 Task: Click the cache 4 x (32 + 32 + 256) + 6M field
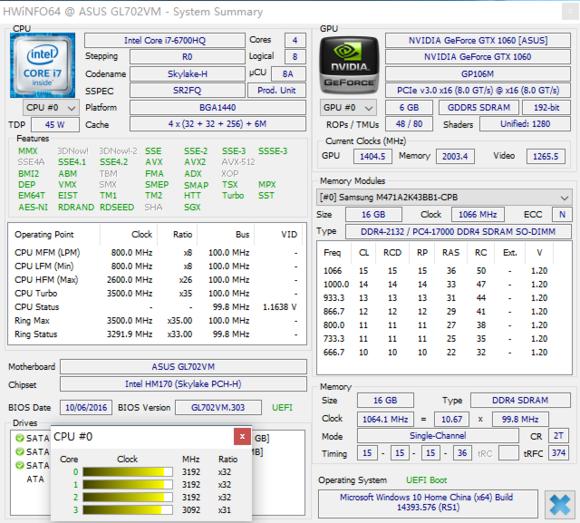218,124
